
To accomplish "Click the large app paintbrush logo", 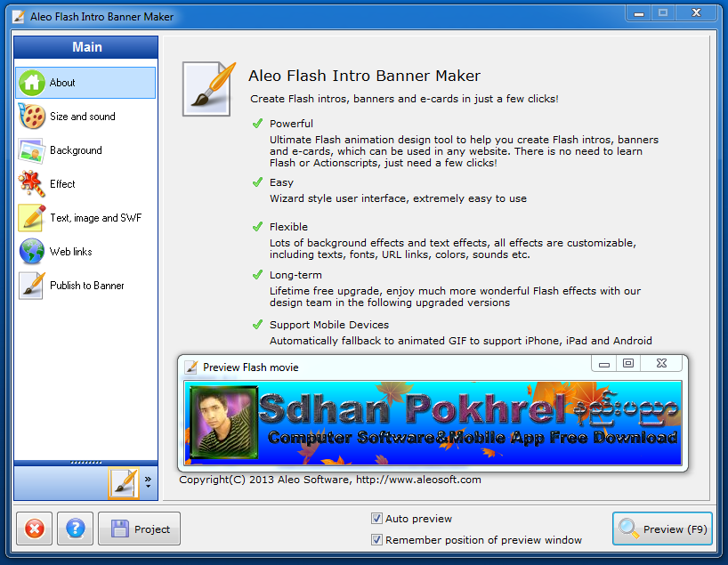I will tap(208, 89).
